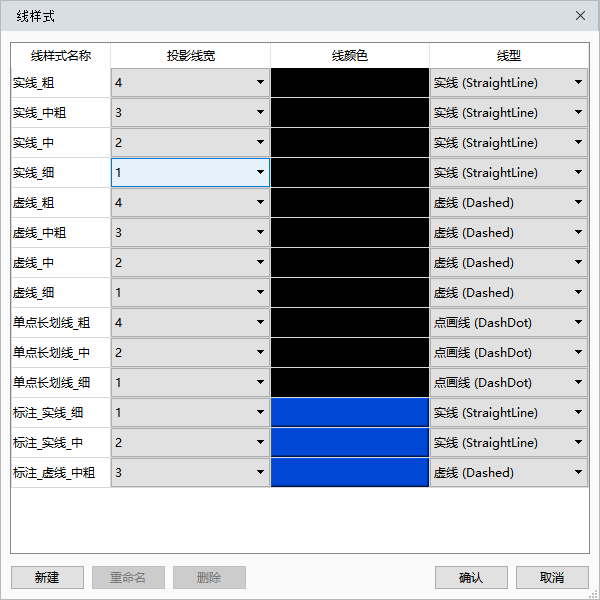This screenshot has width=600, height=600.
Task: Open line width dropdown for 单点长划线_细
Action: (x=190, y=382)
